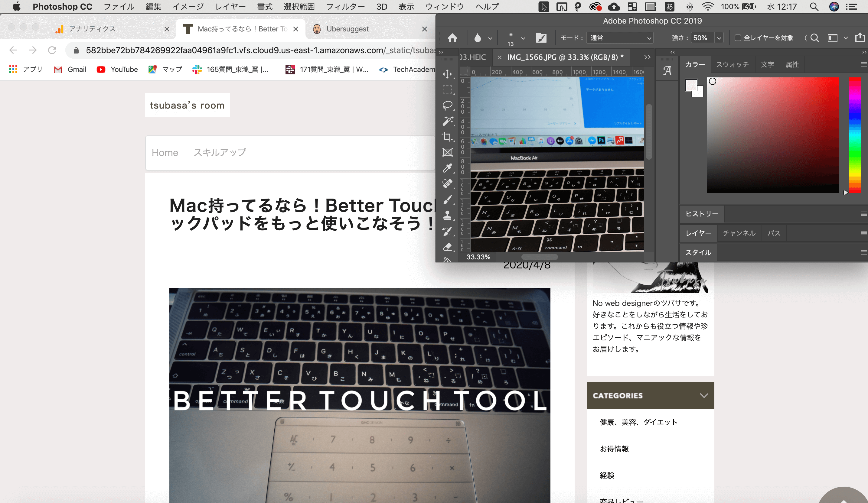
Task: Switch to the 文字 tab
Action: tap(767, 64)
